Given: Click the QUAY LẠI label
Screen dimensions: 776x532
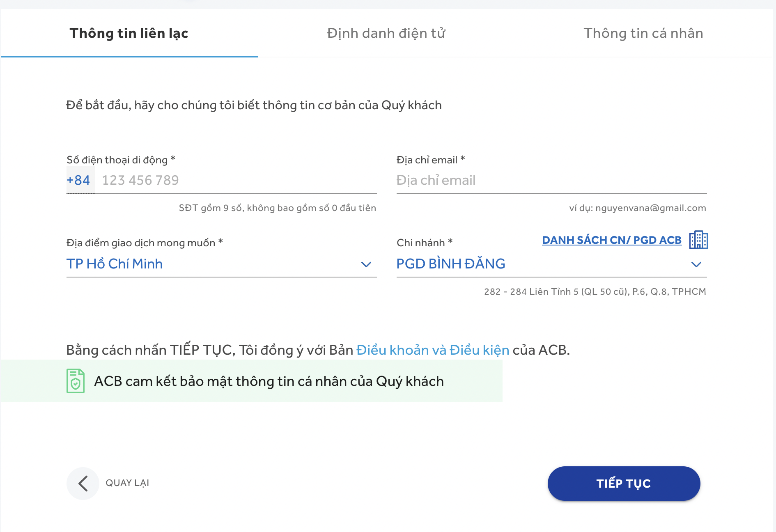Looking at the screenshot, I should point(127,483).
